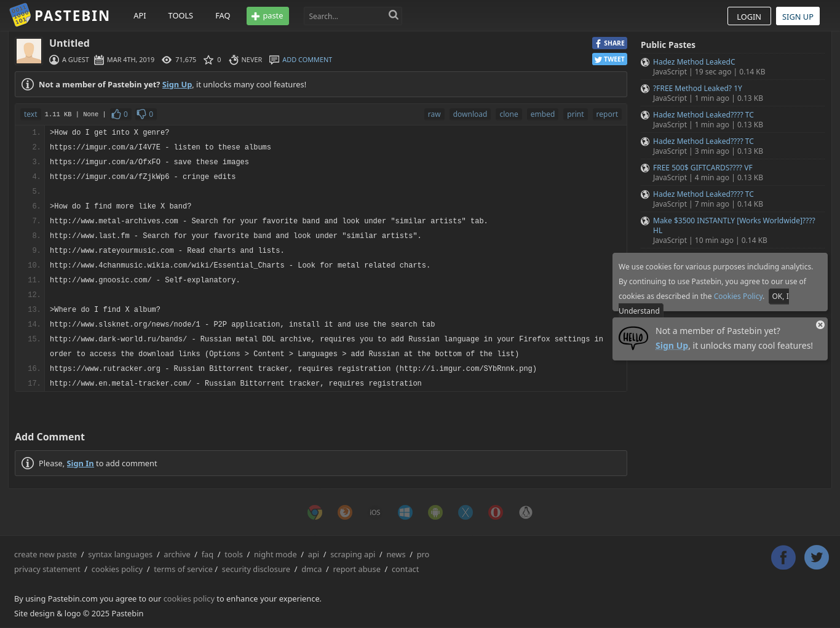Screen dimensions: 840x628
Task: Click the Linux penguin icon
Action: pos(526,512)
